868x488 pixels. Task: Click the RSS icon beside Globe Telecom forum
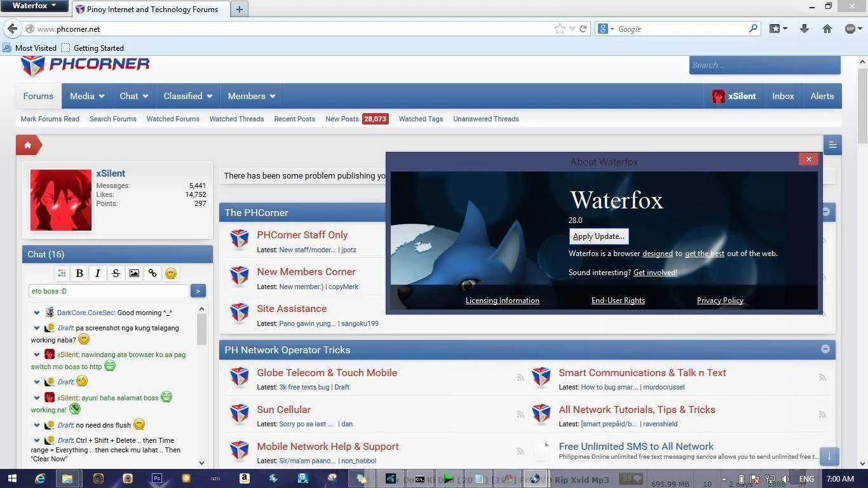click(x=520, y=377)
